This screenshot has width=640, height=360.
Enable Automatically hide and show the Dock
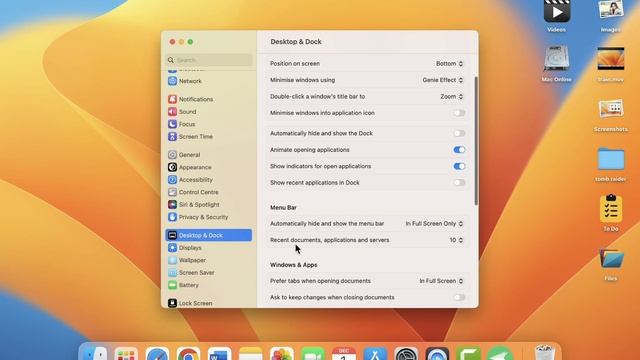[459, 133]
